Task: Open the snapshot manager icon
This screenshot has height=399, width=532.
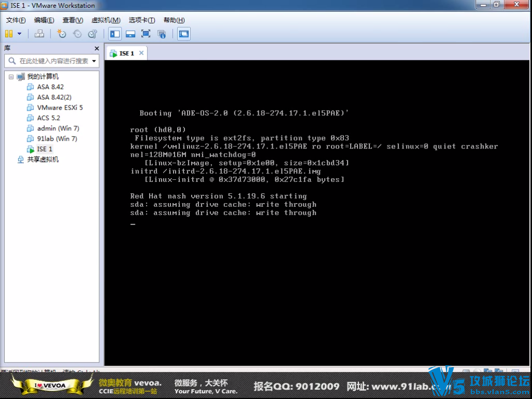Action: [92, 34]
